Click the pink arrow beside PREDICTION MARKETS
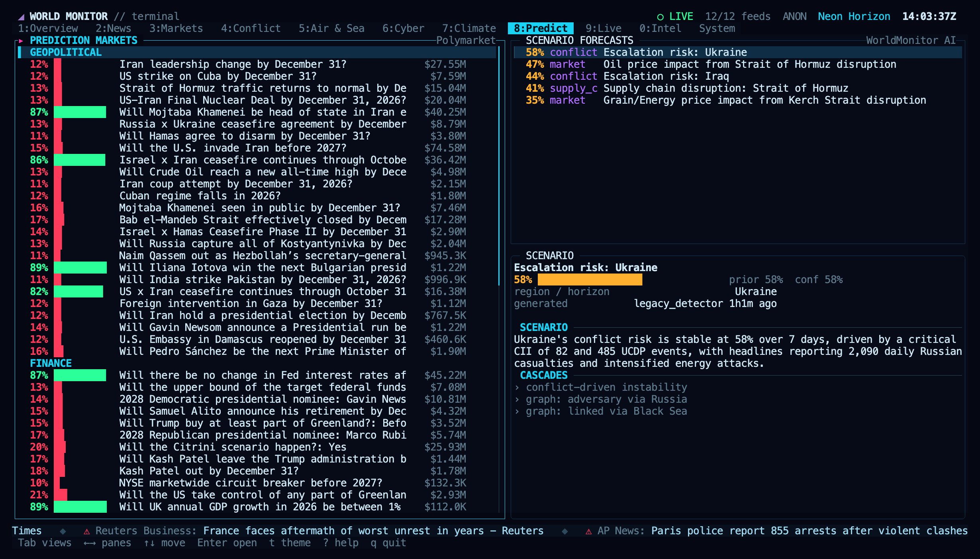980x559 pixels. point(21,41)
